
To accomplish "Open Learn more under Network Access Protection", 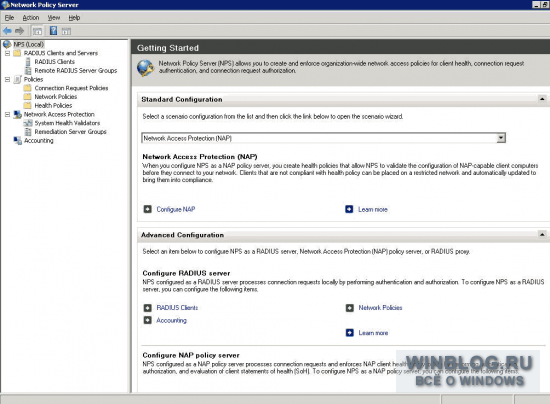I will click(x=373, y=209).
